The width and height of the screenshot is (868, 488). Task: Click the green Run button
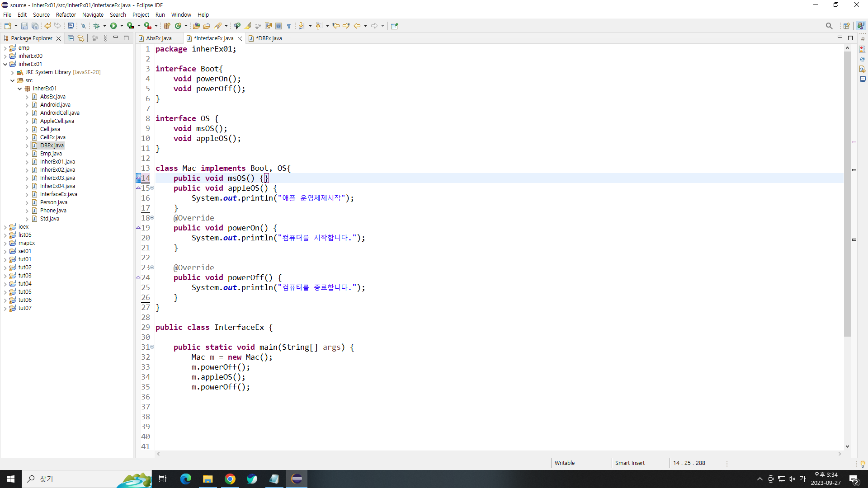click(x=113, y=26)
